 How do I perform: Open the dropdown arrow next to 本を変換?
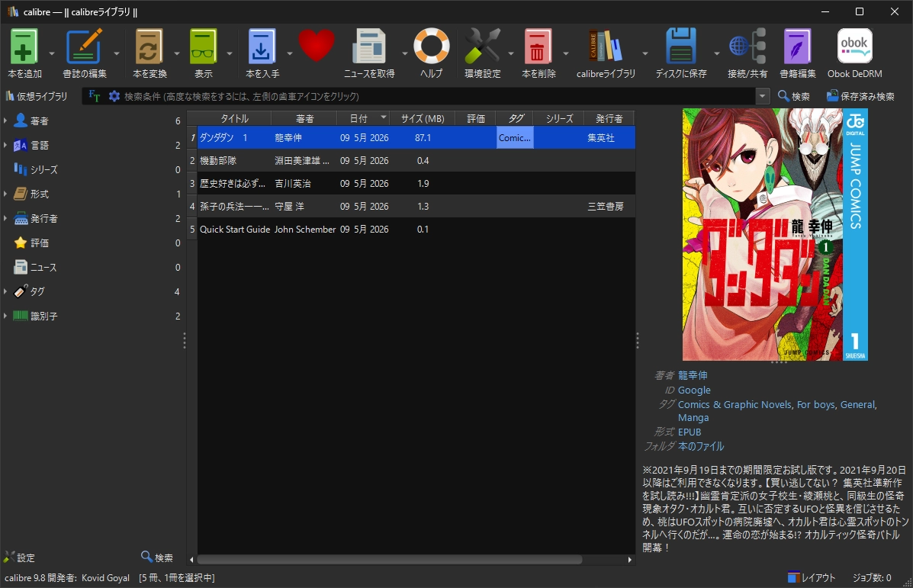pyautogui.click(x=176, y=53)
